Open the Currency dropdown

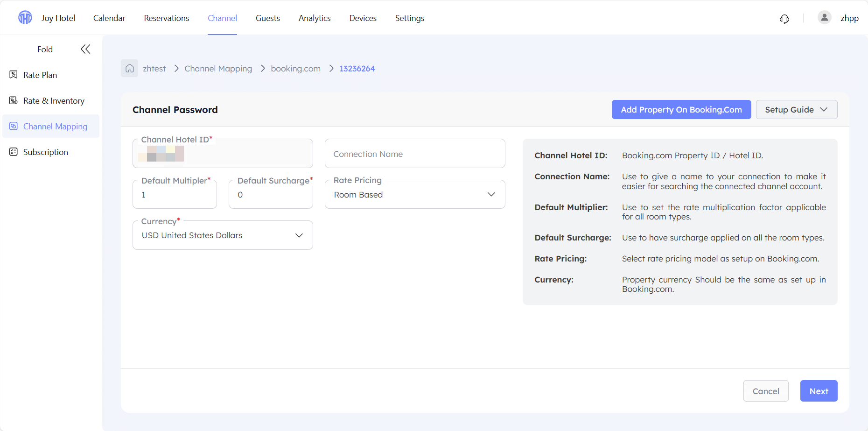point(223,235)
